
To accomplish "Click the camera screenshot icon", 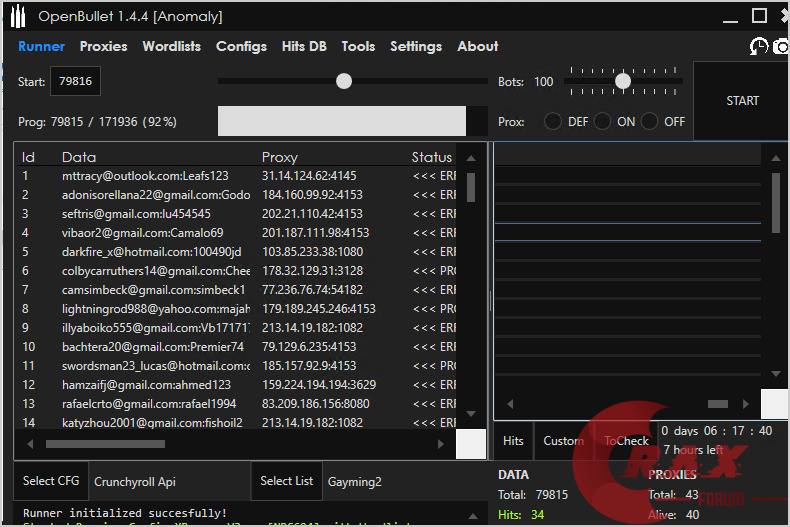I will coord(781,47).
